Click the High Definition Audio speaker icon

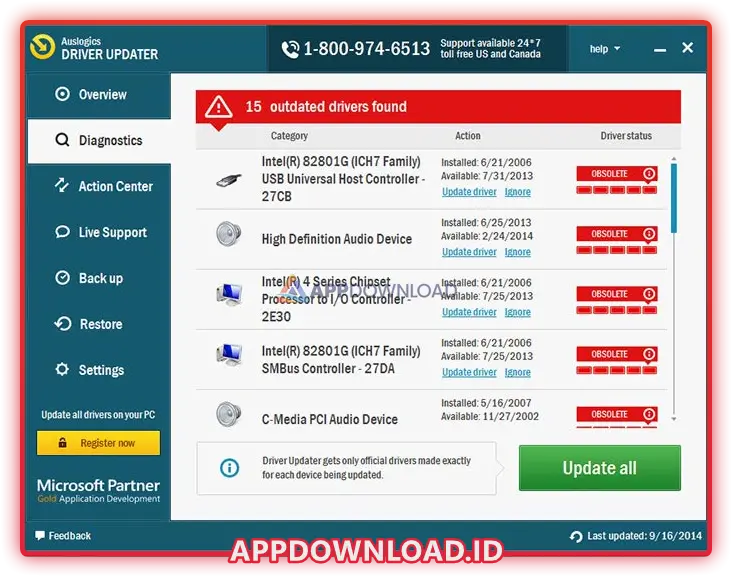[228, 234]
